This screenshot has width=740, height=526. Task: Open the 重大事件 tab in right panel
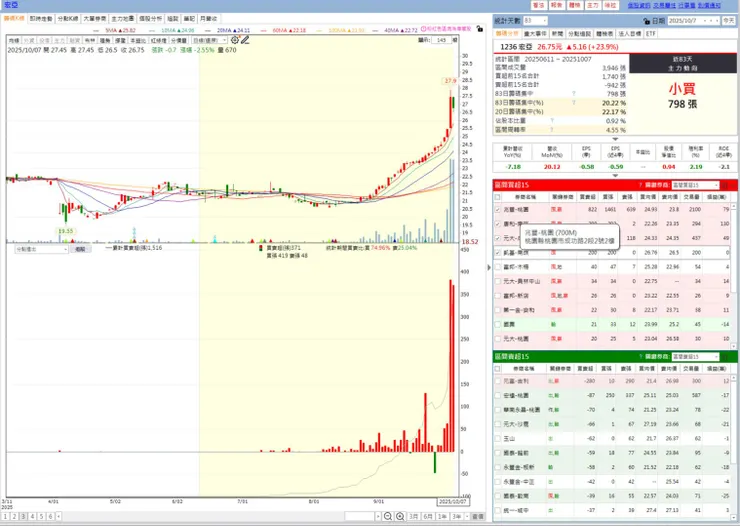click(535, 34)
